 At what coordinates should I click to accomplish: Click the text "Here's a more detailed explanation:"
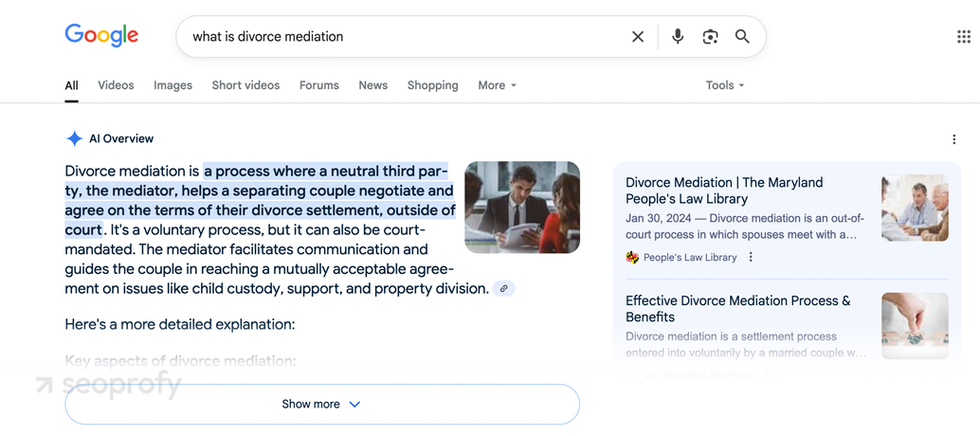click(180, 325)
